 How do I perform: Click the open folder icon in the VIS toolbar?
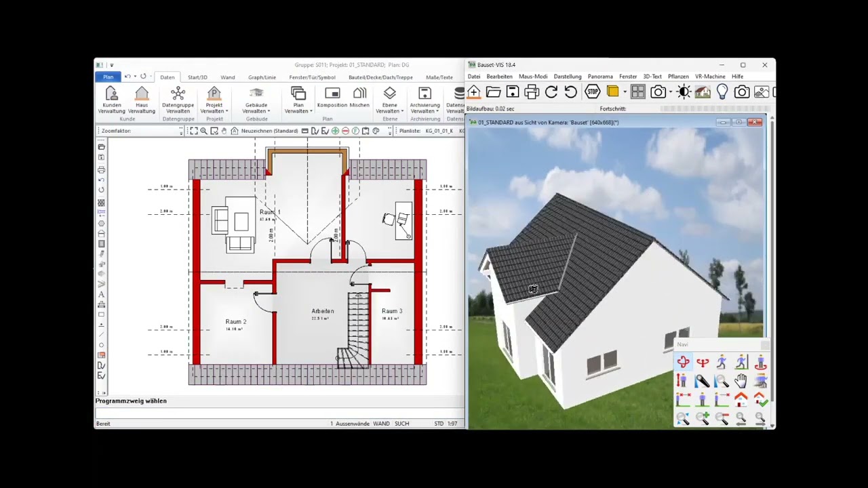493,92
